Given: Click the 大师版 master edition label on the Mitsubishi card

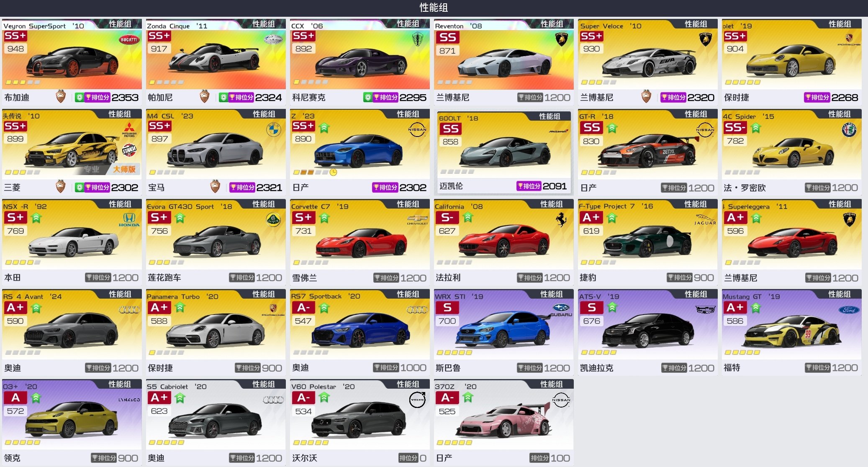Looking at the screenshot, I should 124,169.
